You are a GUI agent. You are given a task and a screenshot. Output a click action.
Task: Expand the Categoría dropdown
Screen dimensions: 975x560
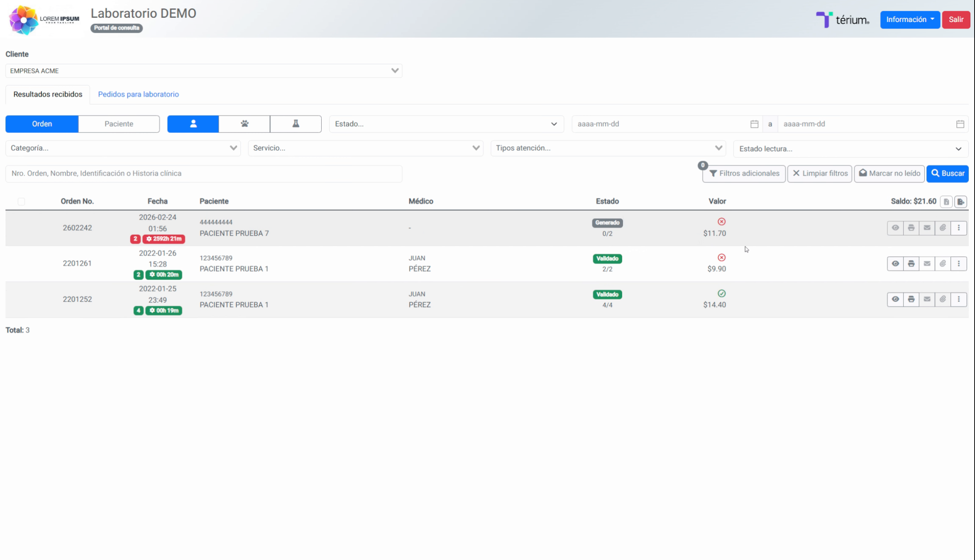(123, 148)
